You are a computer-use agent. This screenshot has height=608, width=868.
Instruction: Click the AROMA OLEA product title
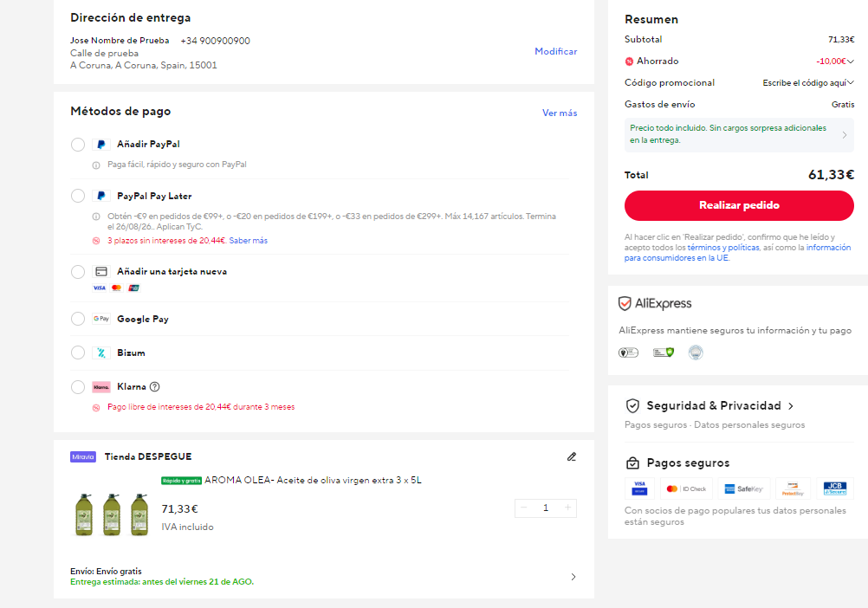pyautogui.click(x=313, y=480)
